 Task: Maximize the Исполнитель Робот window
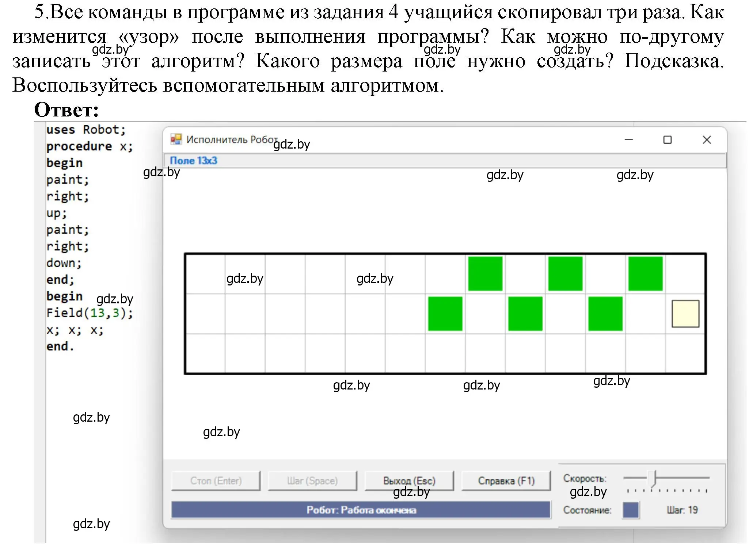668,139
